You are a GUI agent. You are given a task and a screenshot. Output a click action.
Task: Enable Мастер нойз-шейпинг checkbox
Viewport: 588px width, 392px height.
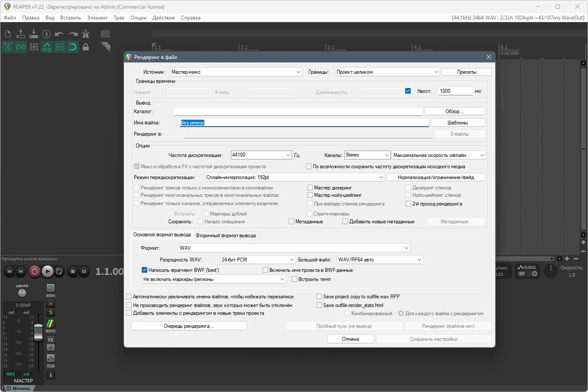coord(310,195)
